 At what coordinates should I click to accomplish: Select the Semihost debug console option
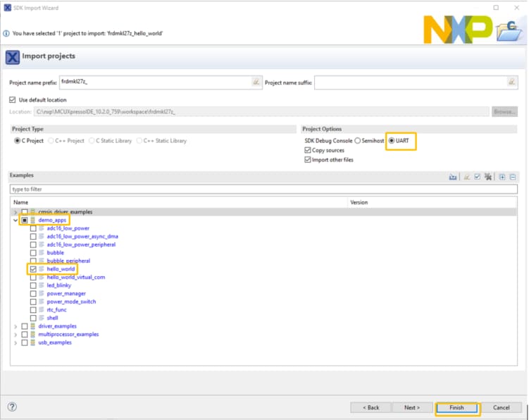point(358,141)
